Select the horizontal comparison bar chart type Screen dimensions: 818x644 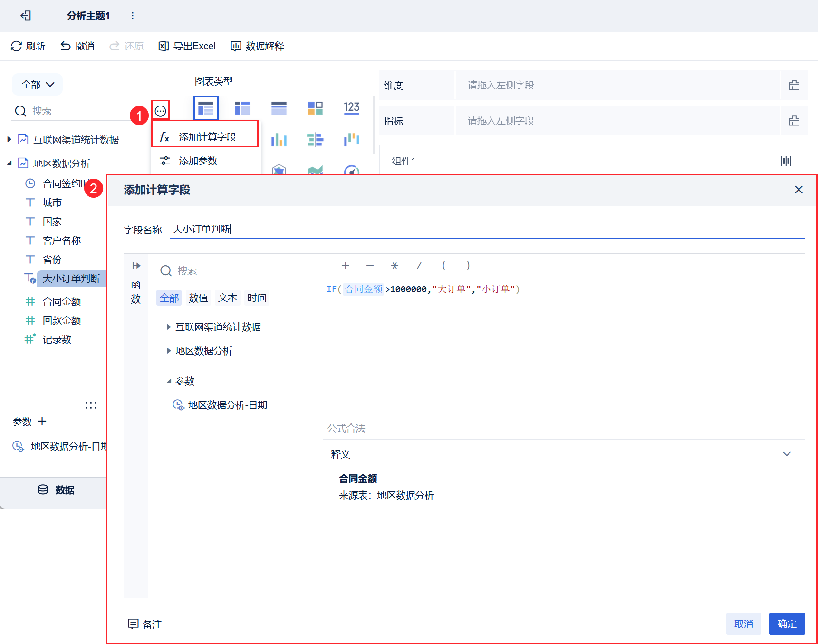click(315, 140)
